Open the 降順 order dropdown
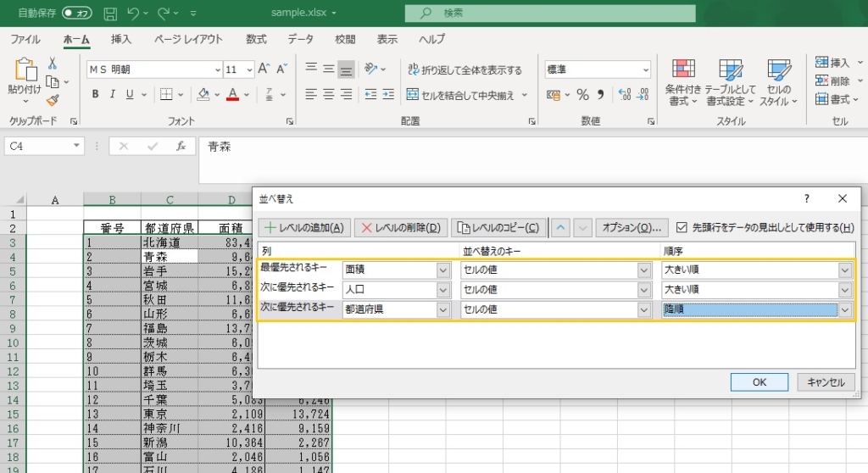The image size is (868, 473). 844,310
